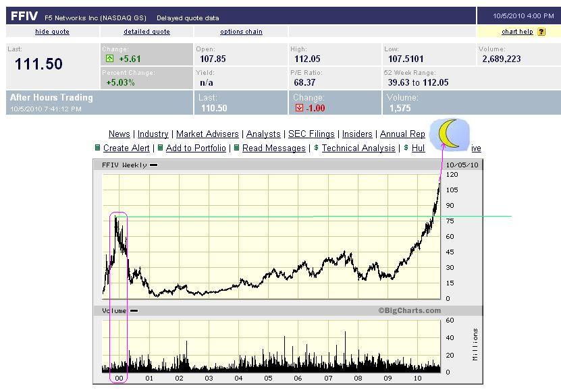Screen dimensions: 561x392
Task: Click the BigCharts.com credit text
Action: (x=410, y=310)
